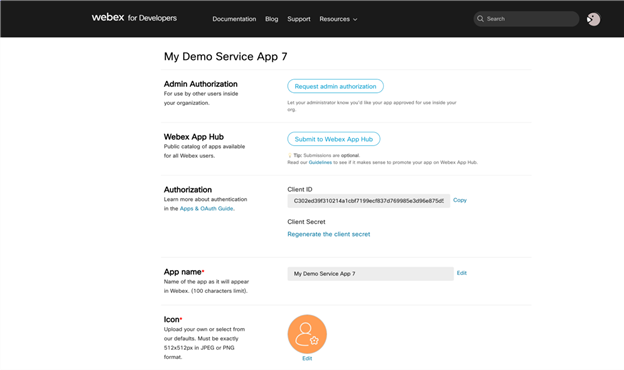Click Request admin authorization button
624x370 pixels.
(335, 86)
